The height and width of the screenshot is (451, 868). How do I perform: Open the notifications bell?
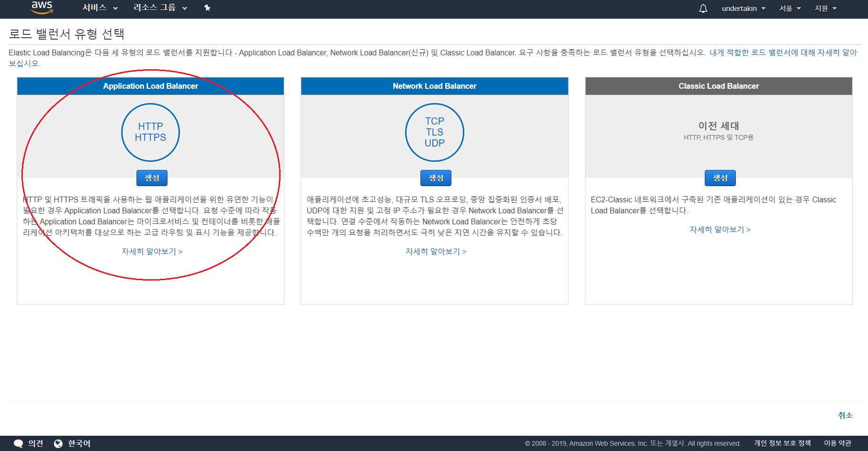[703, 9]
